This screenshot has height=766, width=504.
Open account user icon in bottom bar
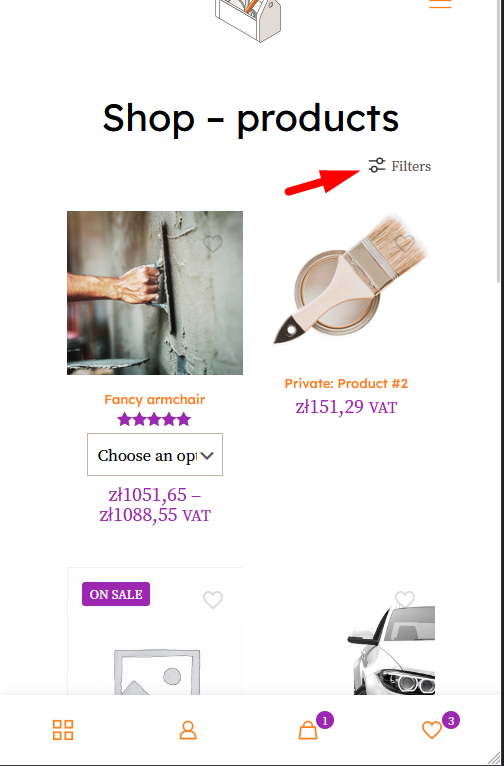188,730
